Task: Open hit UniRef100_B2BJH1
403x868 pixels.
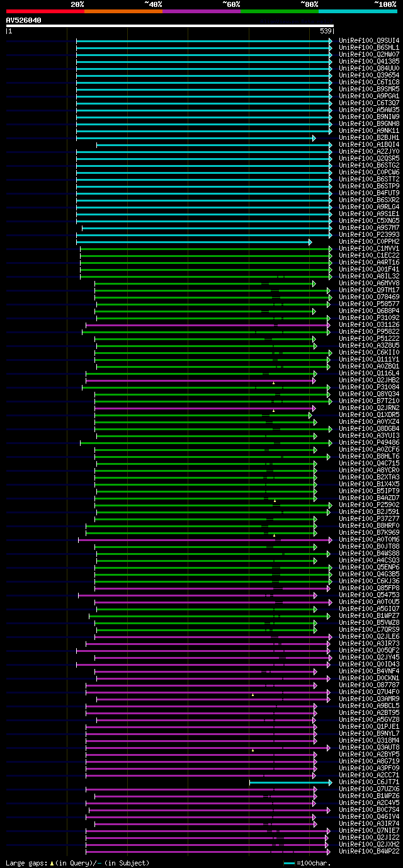Action: pyautogui.click(x=369, y=137)
